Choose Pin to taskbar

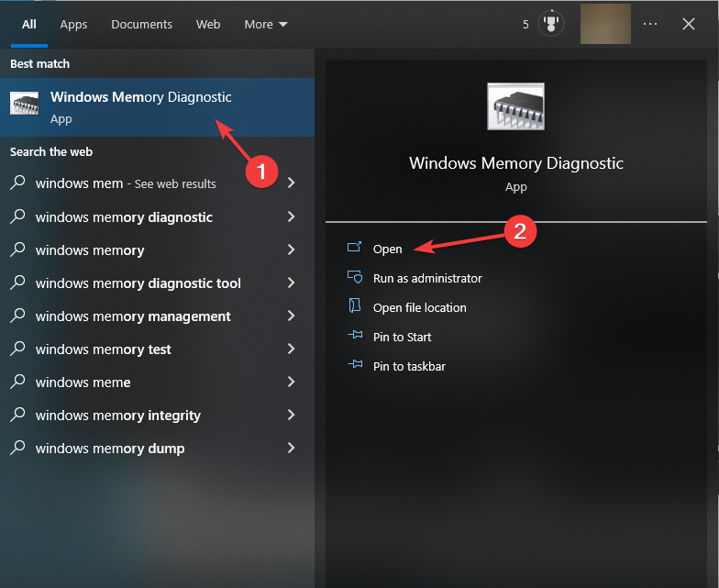(x=409, y=367)
